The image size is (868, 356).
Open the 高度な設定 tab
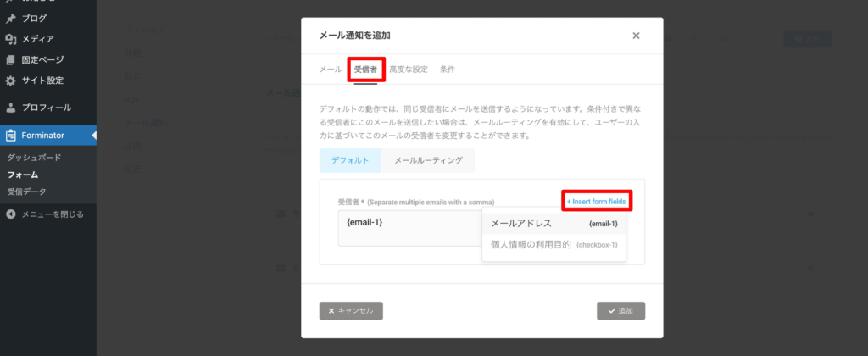coord(409,70)
